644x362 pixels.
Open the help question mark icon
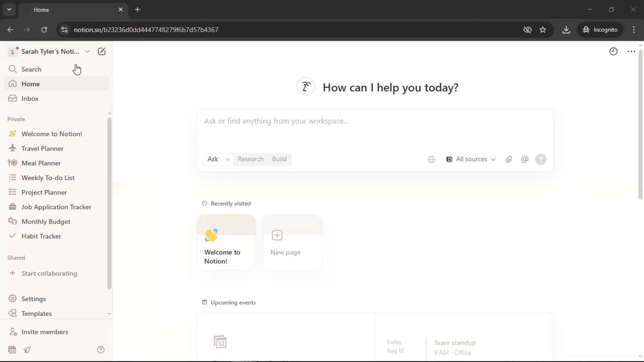(101, 350)
